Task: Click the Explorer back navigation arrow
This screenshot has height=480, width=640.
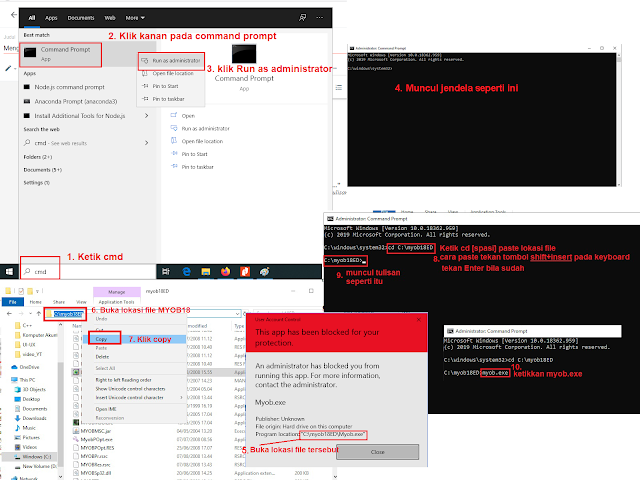Action: tap(9, 313)
